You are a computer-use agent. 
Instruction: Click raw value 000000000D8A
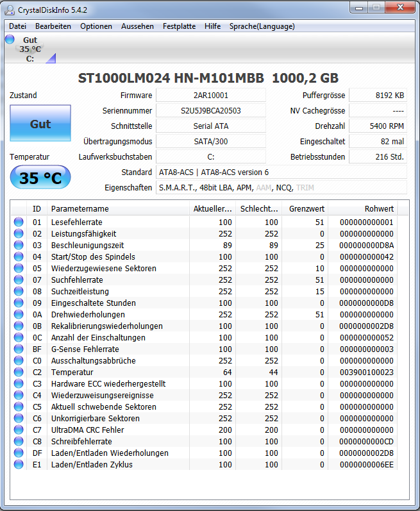click(367, 245)
